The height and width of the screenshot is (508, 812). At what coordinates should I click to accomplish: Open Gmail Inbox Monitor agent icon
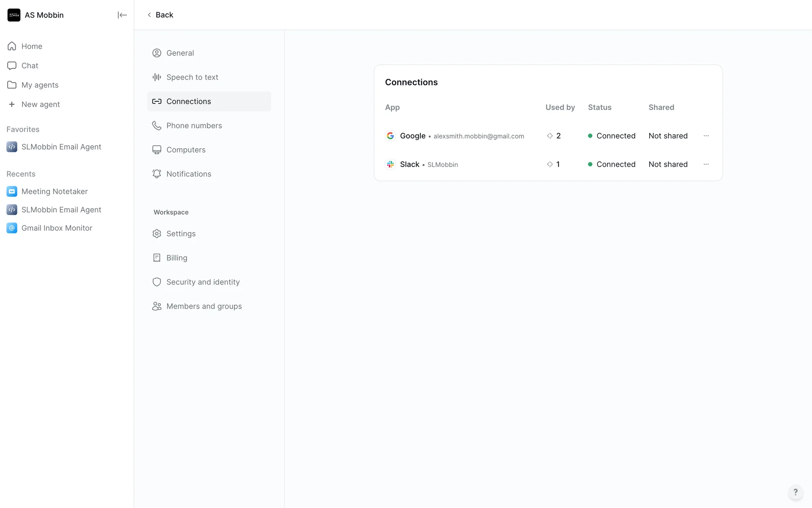click(12, 228)
